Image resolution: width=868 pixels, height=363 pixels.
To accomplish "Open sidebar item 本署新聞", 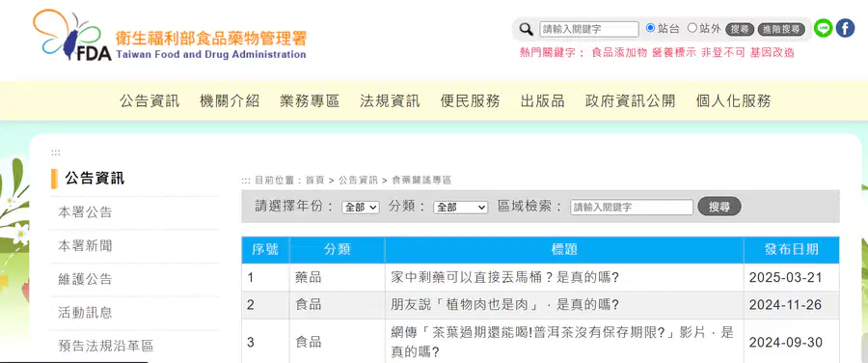I will point(85,245).
